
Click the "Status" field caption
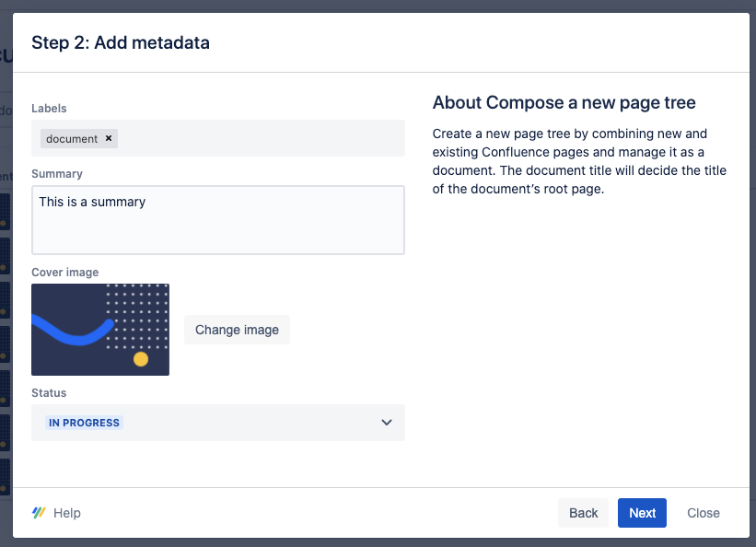pyautogui.click(x=49, y=393)
